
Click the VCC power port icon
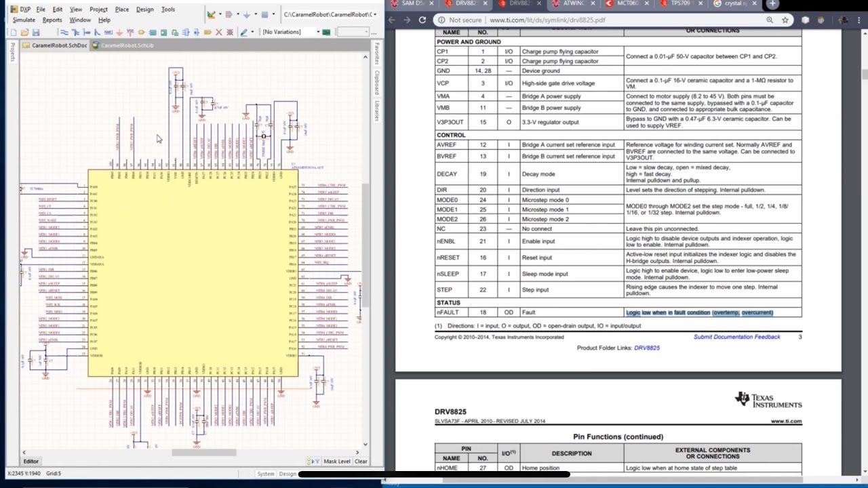[130, 32]
